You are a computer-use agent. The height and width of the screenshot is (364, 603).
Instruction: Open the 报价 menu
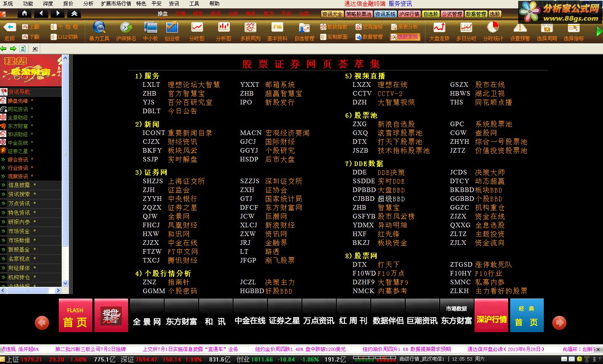click(x=68, y=3)
